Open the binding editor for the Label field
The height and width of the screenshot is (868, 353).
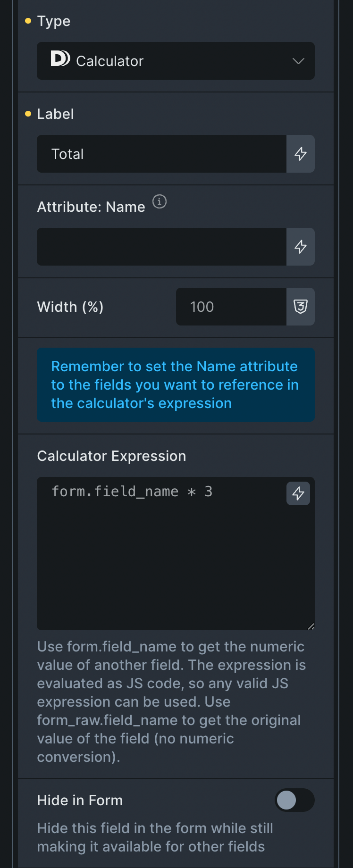(x=301, y=154)
